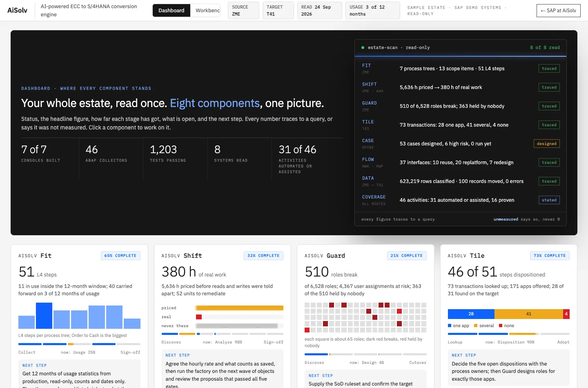Screen dimensions: 588x388
Task: Open the AiSolv Guard card title
Action: tap(325, 256)
